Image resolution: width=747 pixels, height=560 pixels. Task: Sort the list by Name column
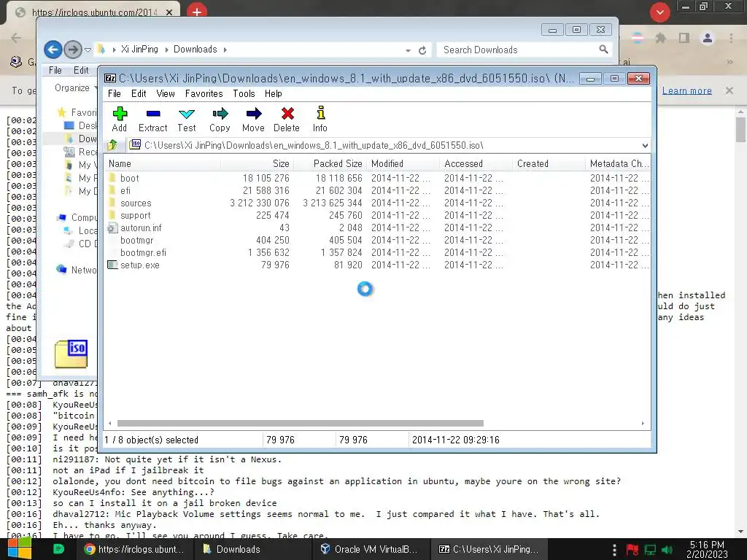(x=163, y=164)
